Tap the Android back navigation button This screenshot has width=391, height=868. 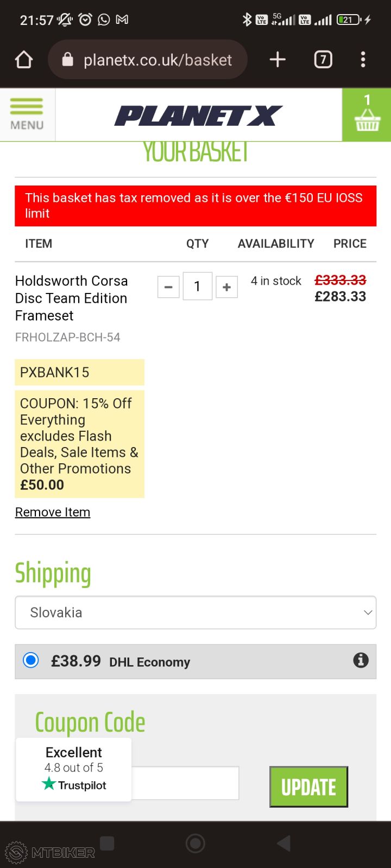(x=284, y=843)
